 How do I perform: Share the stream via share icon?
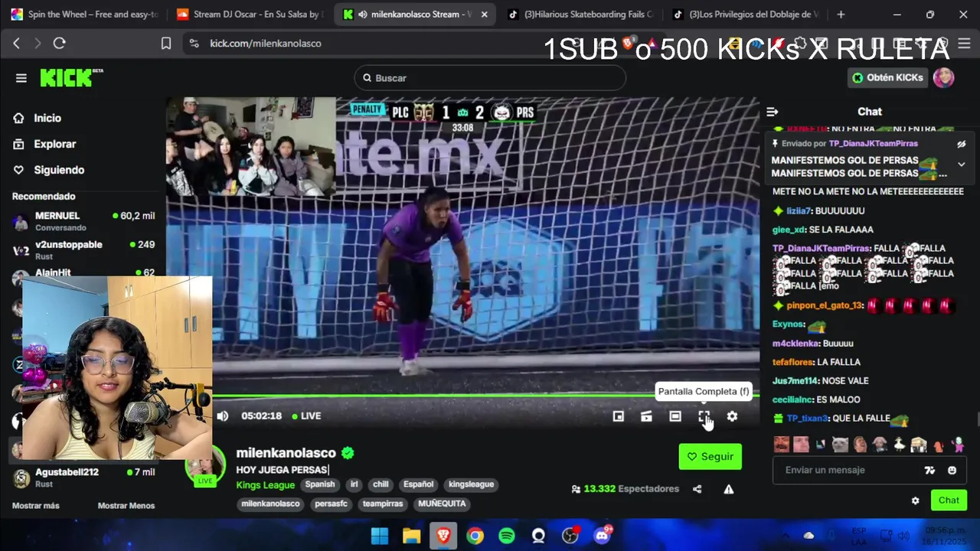(697, 489)
